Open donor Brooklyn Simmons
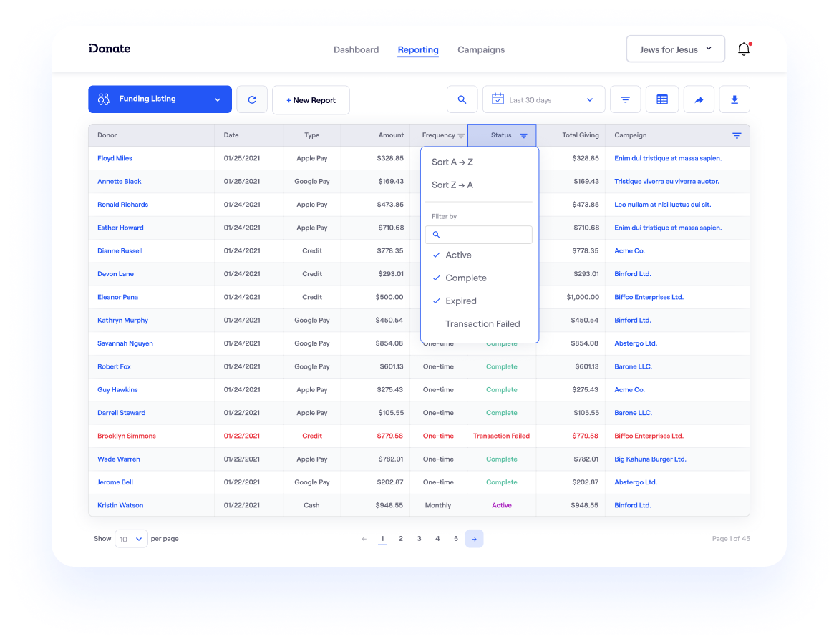The width and height of the screenshot is (839, 644). (126, 436)
